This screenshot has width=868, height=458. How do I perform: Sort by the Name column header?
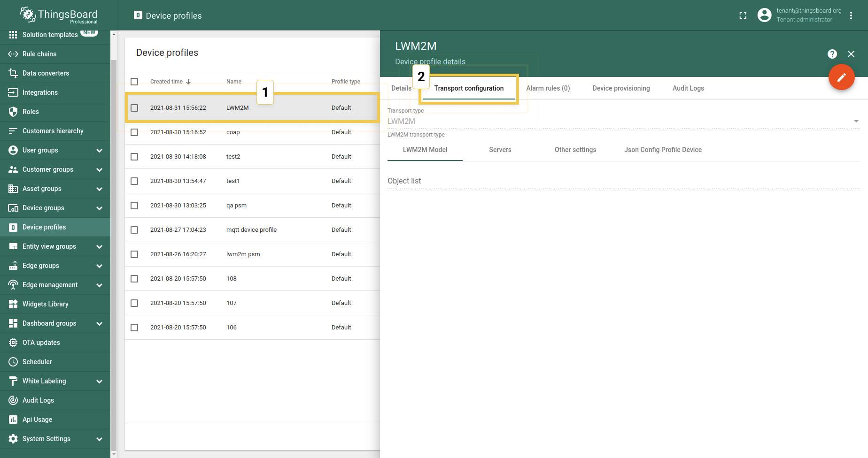point(234,82)
